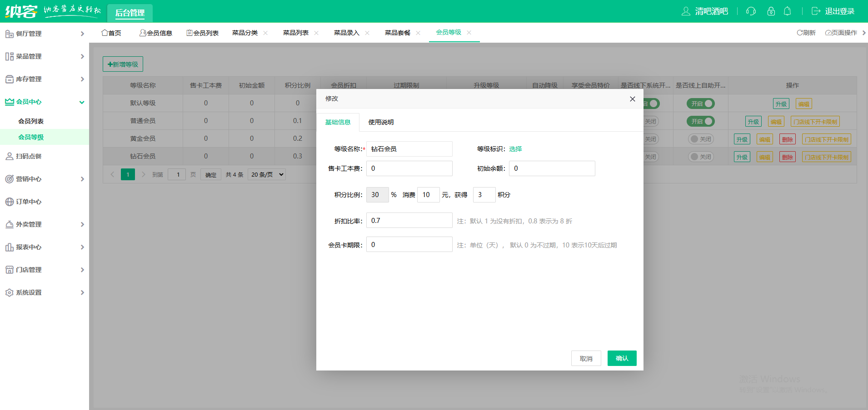Image resolution: width=868 pixels, height=410 pixels.
Task: Click 删除 in the 钻石会员 row
Action: pos(788,157)
